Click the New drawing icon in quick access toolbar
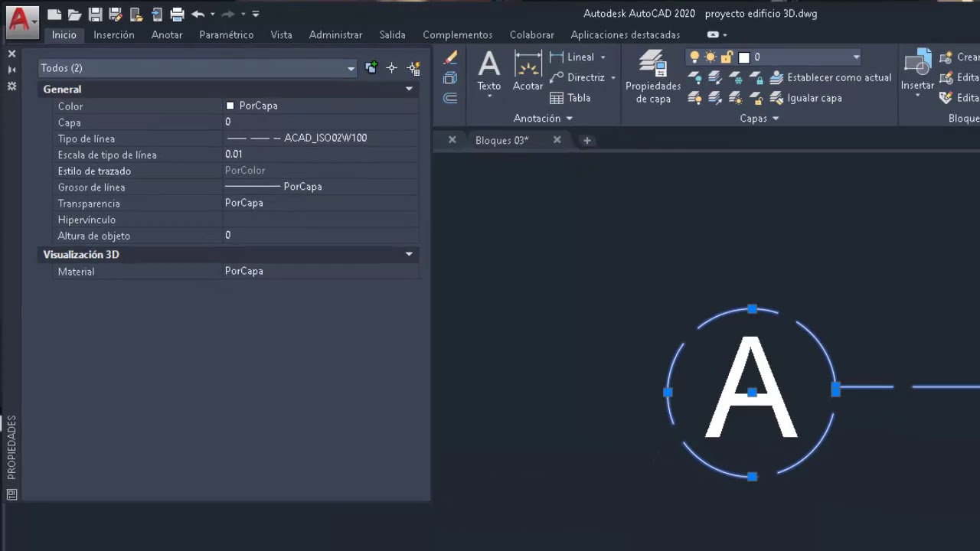980x551 pixels. [54, 15]
